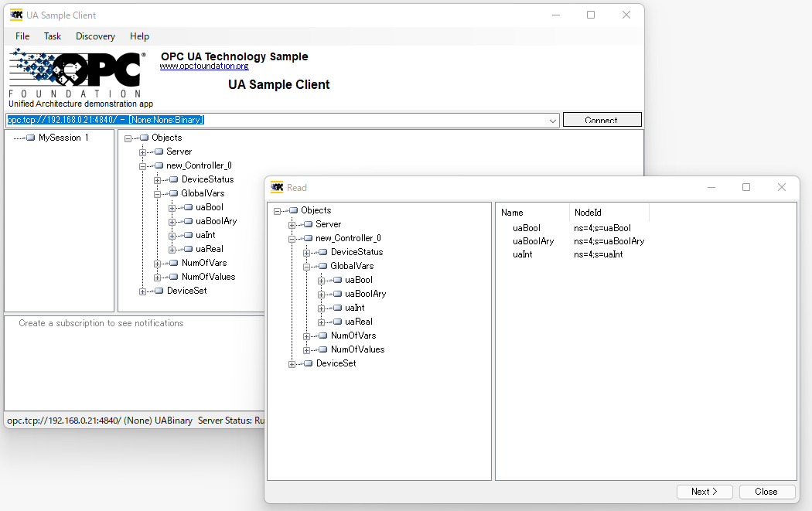Image resolution: width=812 pixels, height=511 pixels.
Task: Click the uaBoolAry node icon in main tree
Action: pyautogui.click(x=188, y=221)
